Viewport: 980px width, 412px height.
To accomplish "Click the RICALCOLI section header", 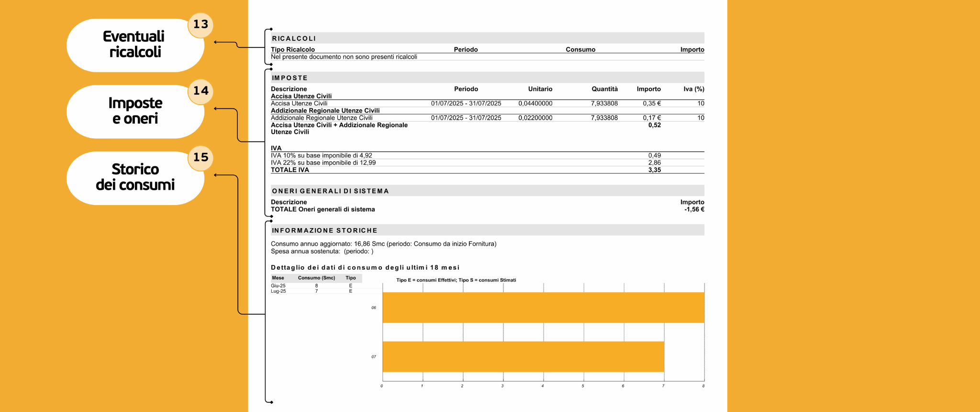I will 294,38.
